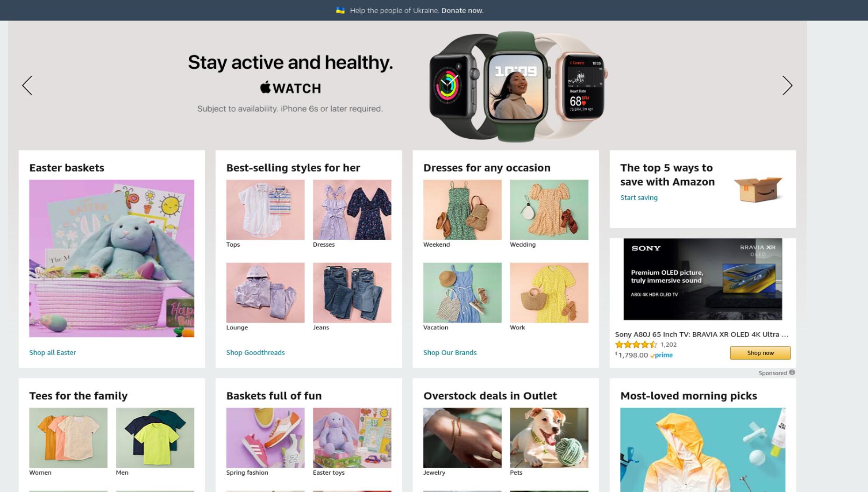
Task: Open the Amazon box savings image
Action: 758,189
